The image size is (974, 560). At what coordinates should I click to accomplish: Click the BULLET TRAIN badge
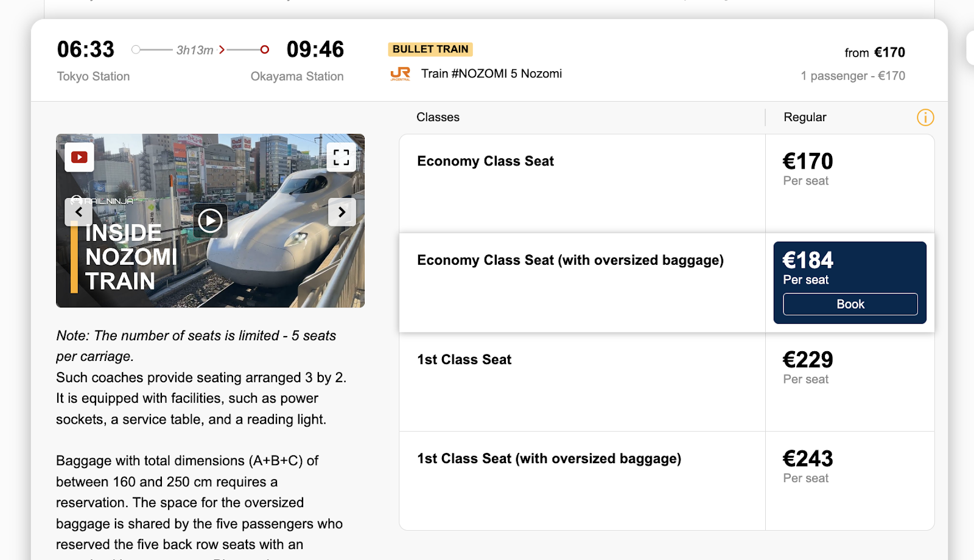click(430, 49)
